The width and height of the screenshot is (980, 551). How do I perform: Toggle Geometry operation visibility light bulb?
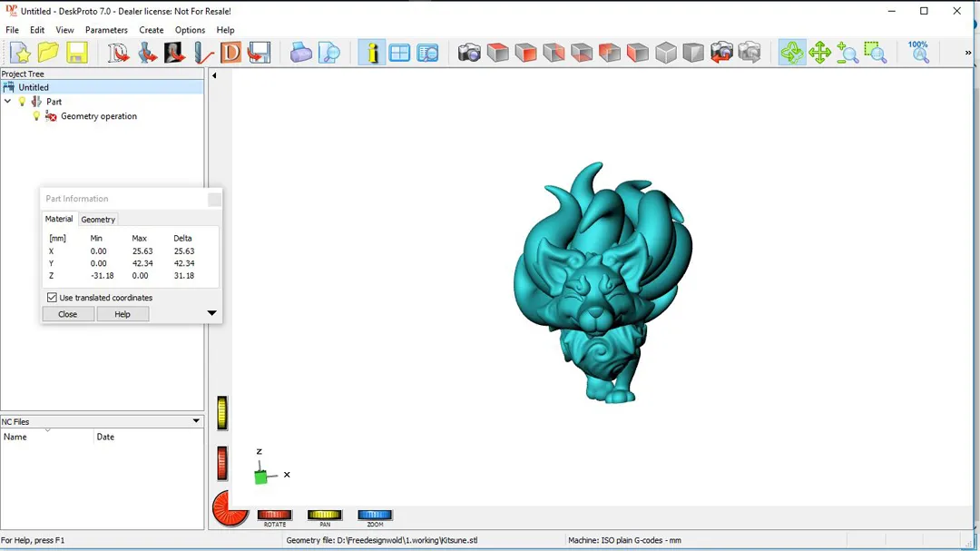pyautogui.click(x=36, y=116)
